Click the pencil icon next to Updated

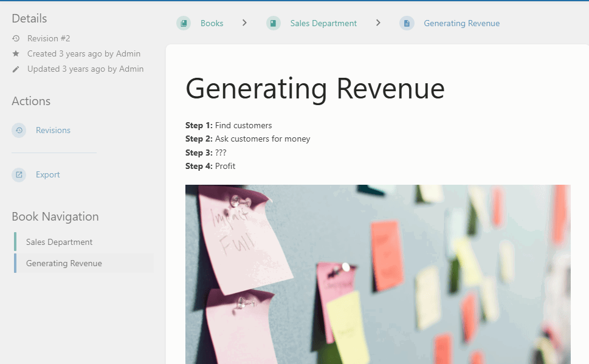tap(16, 69)
